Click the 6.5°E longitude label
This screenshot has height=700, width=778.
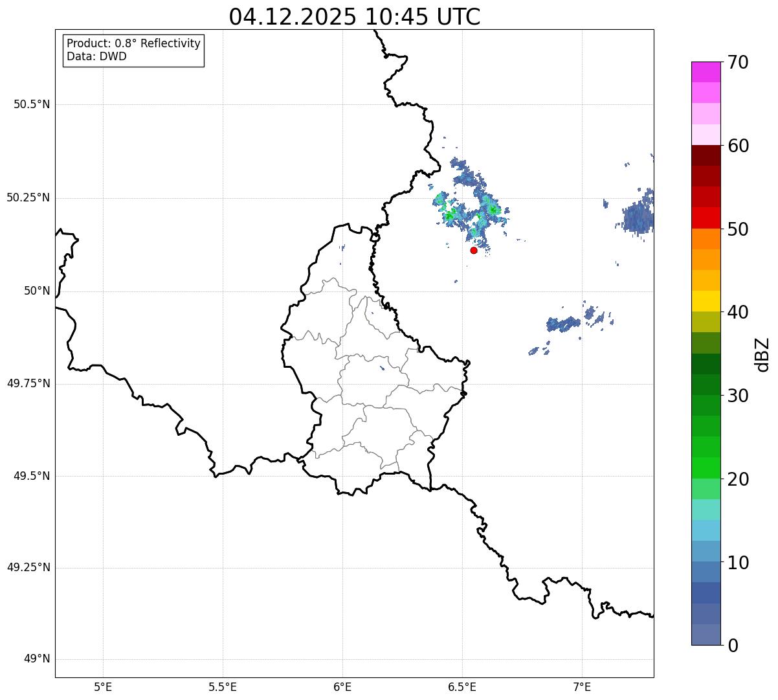462,686
